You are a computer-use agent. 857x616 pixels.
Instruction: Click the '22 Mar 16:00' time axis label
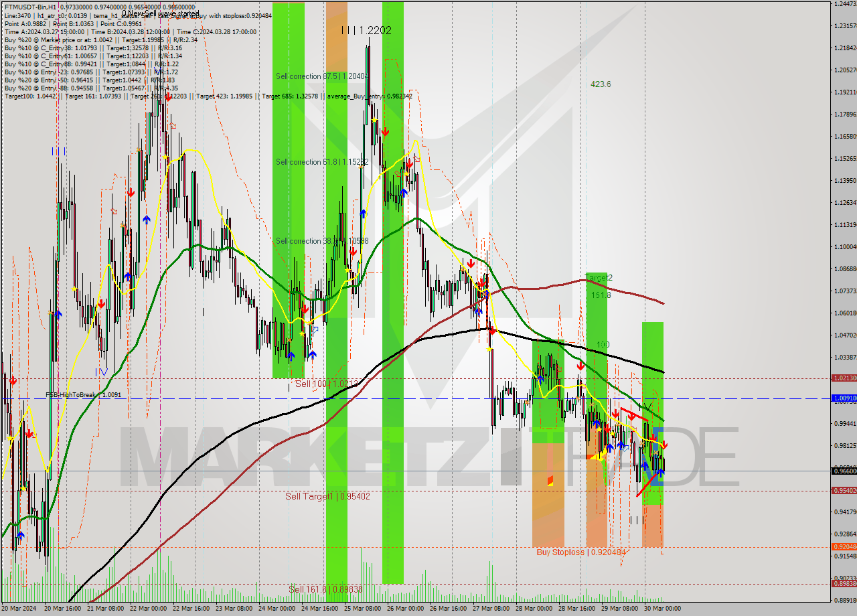click(191, 609)
